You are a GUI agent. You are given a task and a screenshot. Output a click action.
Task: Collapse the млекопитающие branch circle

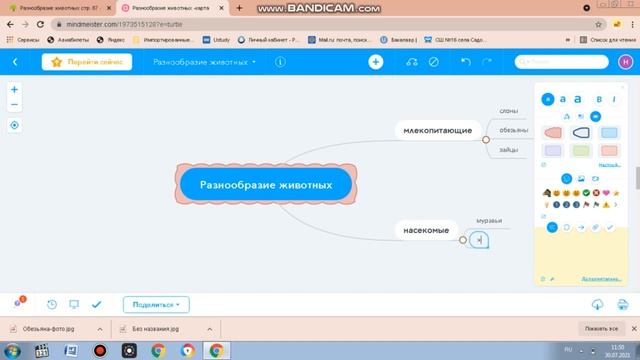(486, 140)
